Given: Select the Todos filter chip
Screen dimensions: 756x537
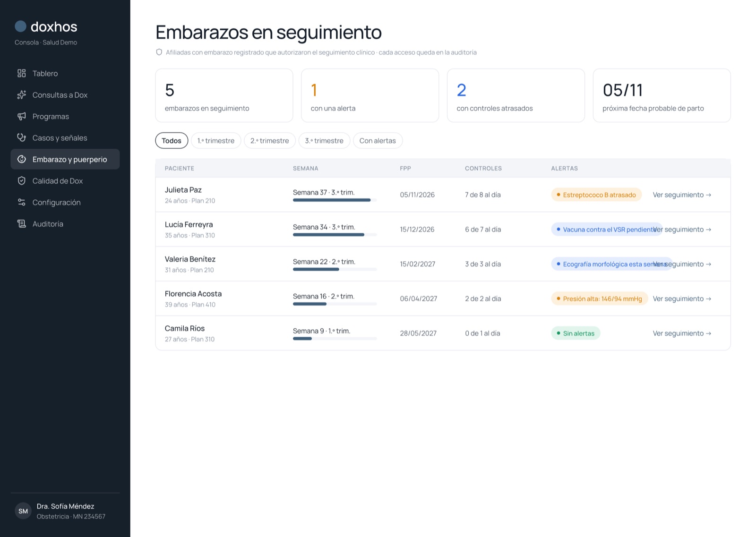Looking at the screenshot, I should pos(172,141).
